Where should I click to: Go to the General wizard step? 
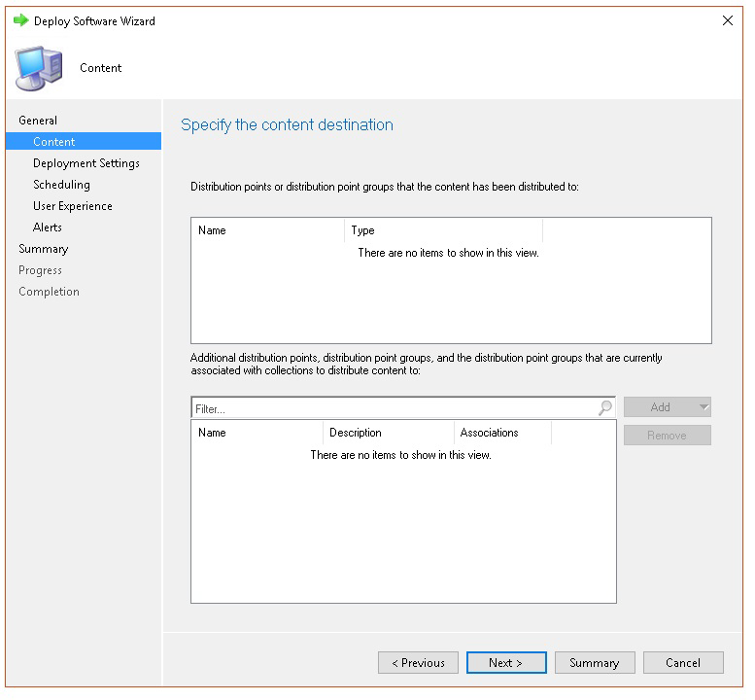[x=38, y=121]
